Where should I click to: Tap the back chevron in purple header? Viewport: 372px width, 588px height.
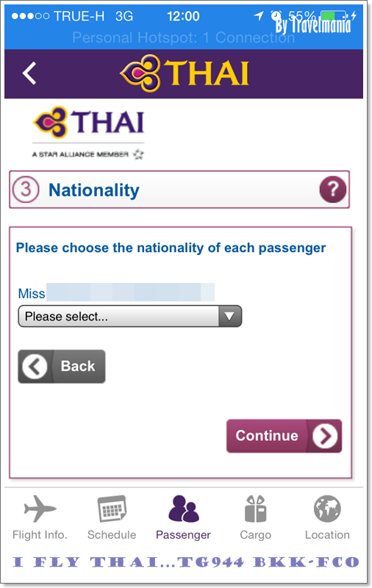(x=29, y=73)
